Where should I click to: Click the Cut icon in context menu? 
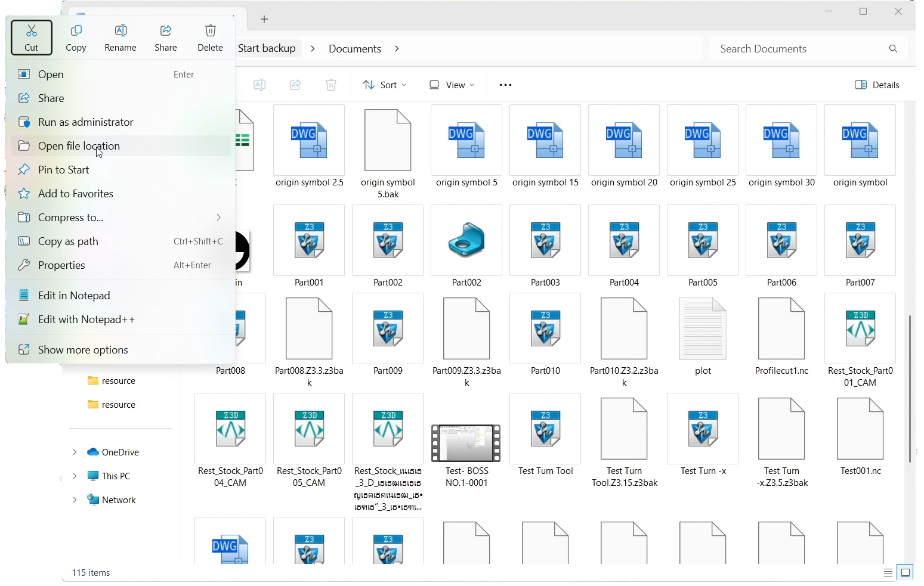pyautogui.click(x=32, y=38)
